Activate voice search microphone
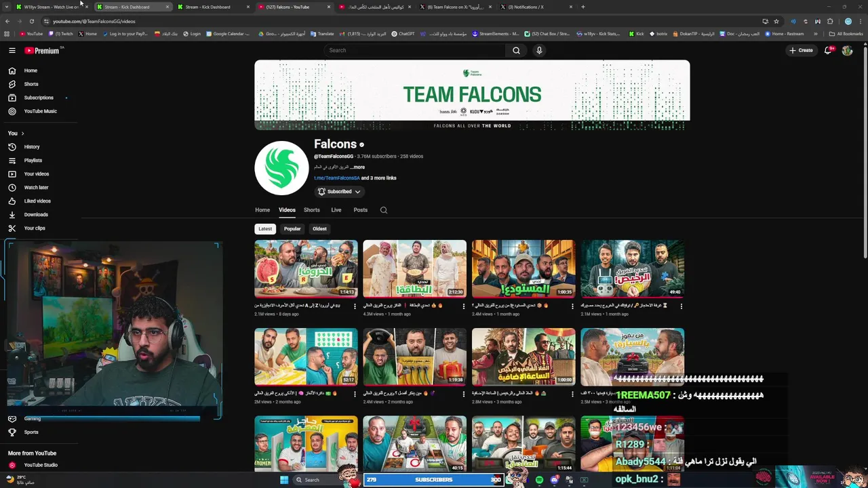Image resolution: width=868 pixels, height=488 pixels. tap(539, 50)
